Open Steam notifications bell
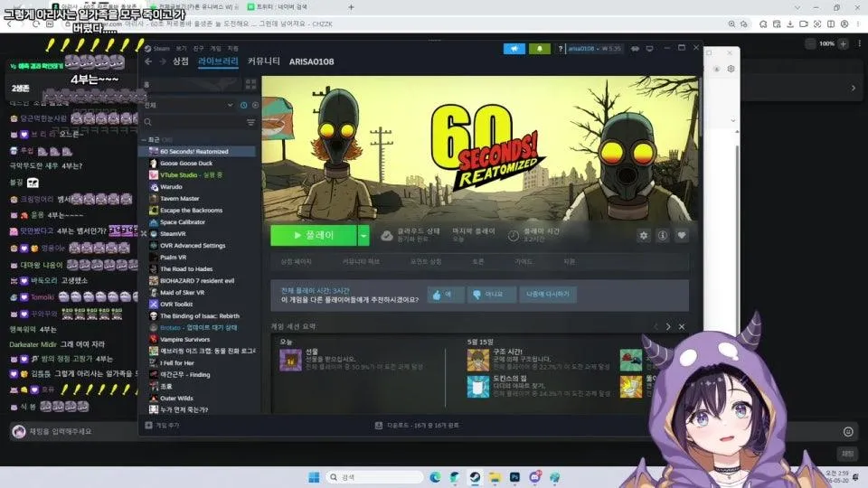The width and height of the screenshot is (868, 488). tap(539, 49)
